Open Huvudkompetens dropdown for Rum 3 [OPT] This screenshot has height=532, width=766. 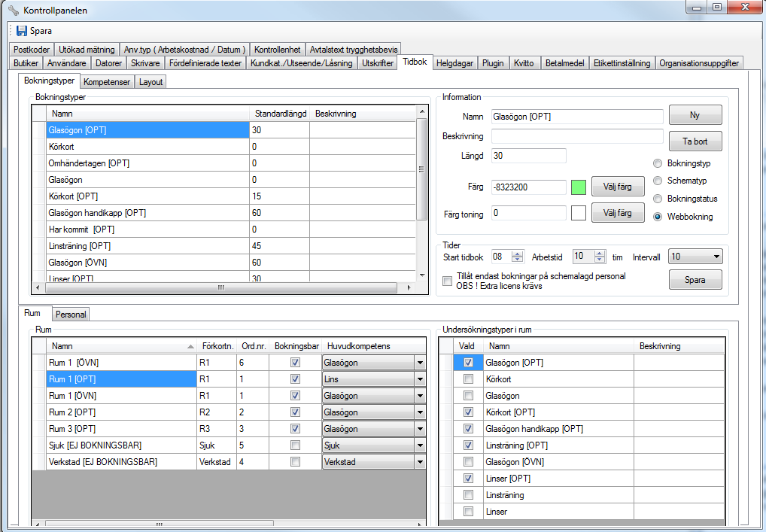pyautogui.click(x=420, y=429)
